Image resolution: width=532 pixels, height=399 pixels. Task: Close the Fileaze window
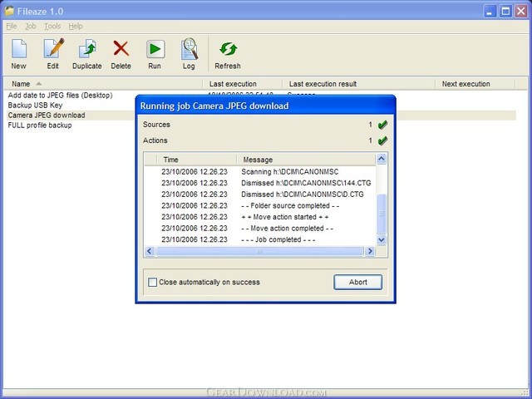click(x=521, y=11)
